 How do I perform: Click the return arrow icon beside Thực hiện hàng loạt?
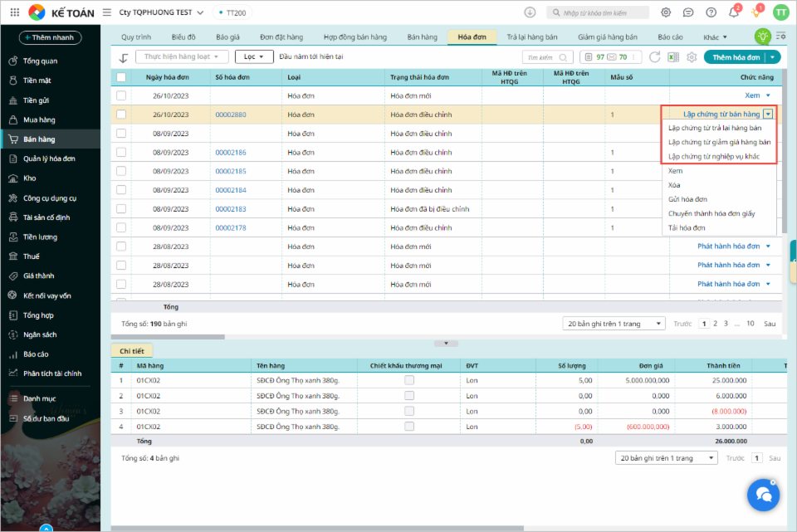(124, 57)
